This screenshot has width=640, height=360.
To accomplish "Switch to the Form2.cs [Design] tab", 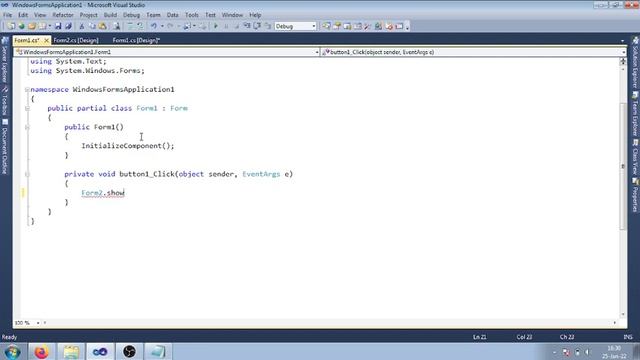I will [x=76, y=40].
